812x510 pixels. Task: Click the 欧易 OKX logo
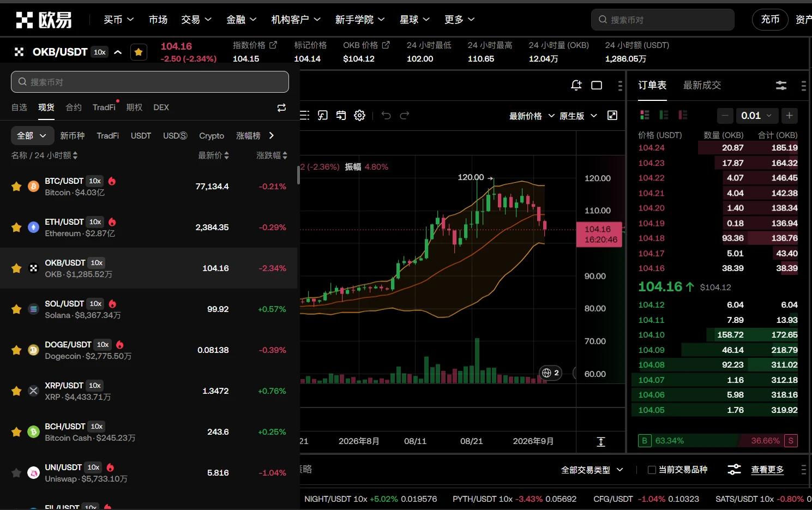(x=44, y=20)
